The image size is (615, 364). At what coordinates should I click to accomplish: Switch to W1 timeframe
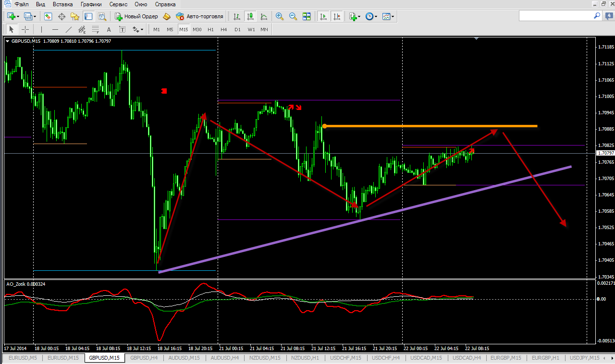(251, 29)
